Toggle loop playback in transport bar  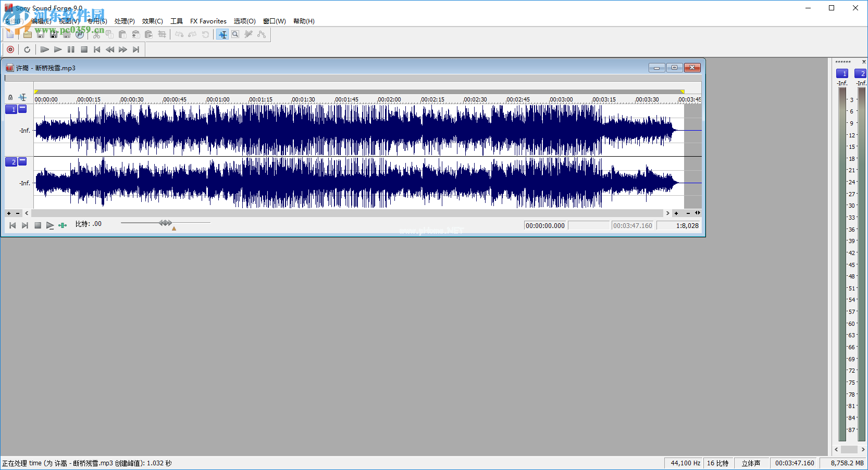pos(27,49)
